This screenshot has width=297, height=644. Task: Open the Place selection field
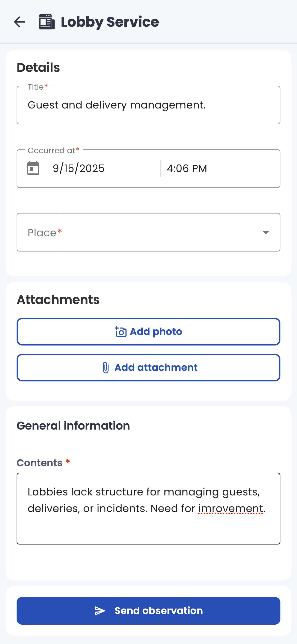pos(140,232)
